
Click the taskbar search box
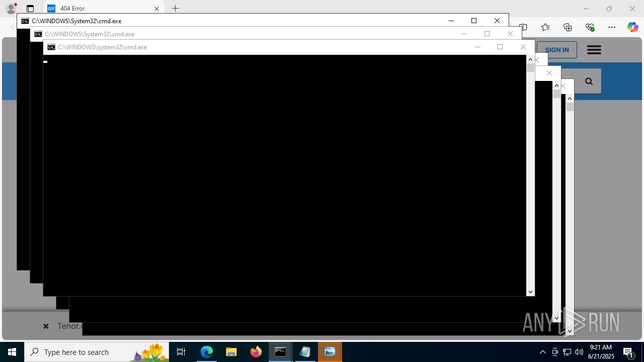click(x=97, y=352)
